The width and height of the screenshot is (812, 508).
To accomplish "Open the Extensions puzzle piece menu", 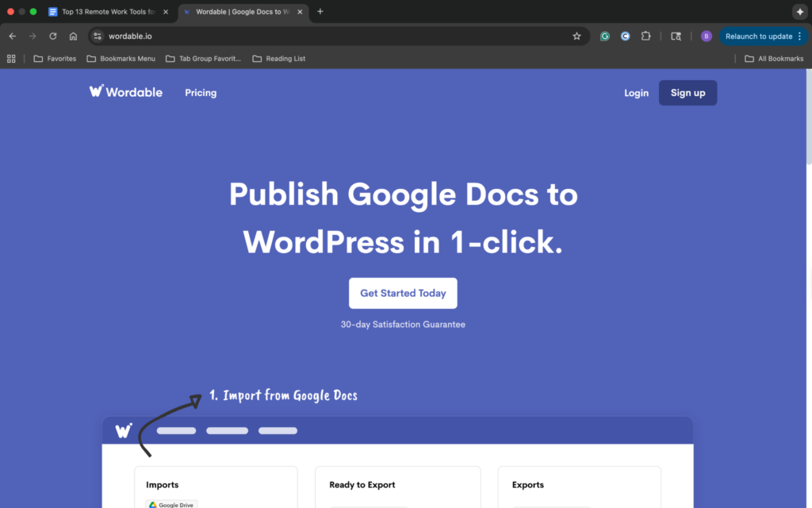I will [x=645, y=37].
